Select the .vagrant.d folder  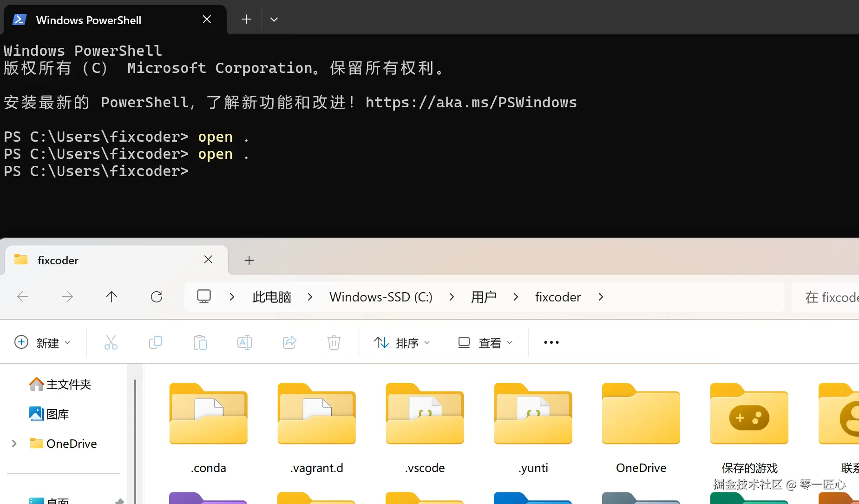pyautogui.click(x=317, y=427)
